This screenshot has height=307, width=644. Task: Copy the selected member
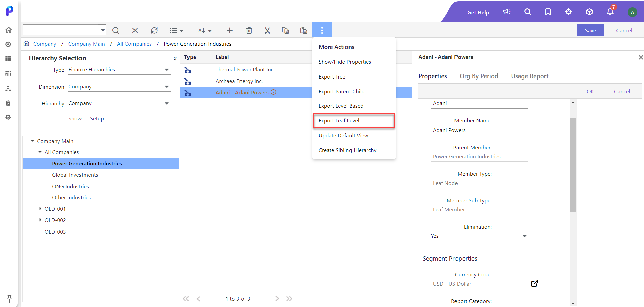point(285,30)
